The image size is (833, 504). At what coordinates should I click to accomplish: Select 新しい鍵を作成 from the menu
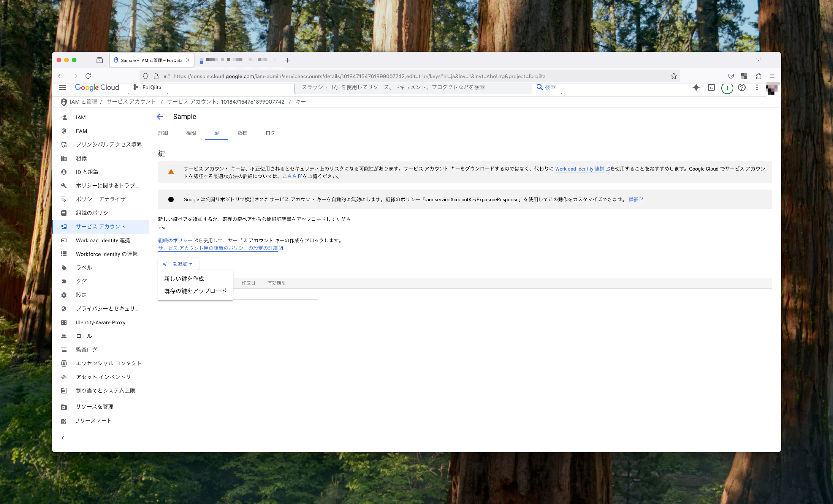(x=184, y=279)
